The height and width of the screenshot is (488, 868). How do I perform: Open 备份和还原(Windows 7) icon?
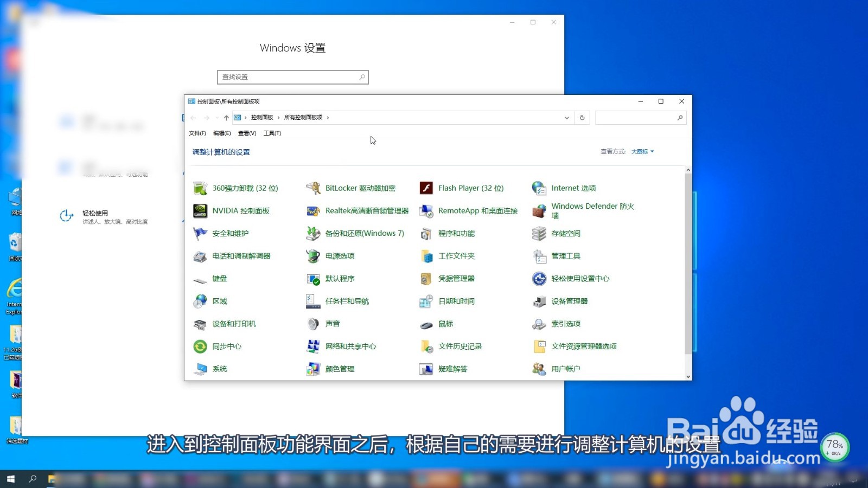coord(313,234)
